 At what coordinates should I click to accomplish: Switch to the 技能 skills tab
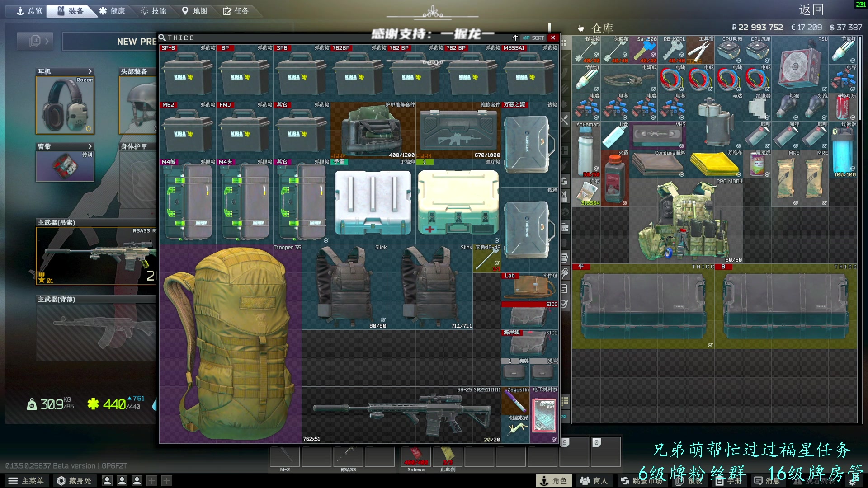[154, 11]
